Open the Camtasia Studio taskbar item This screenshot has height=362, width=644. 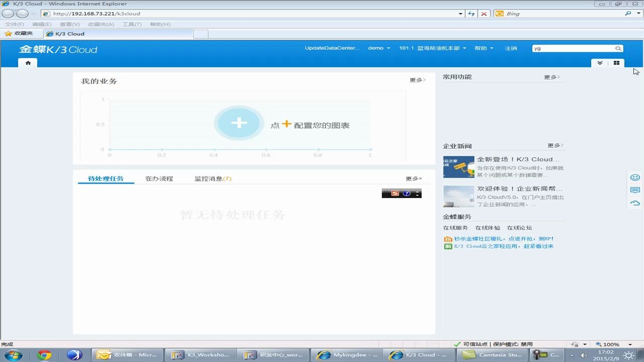[x=492, y=355]
